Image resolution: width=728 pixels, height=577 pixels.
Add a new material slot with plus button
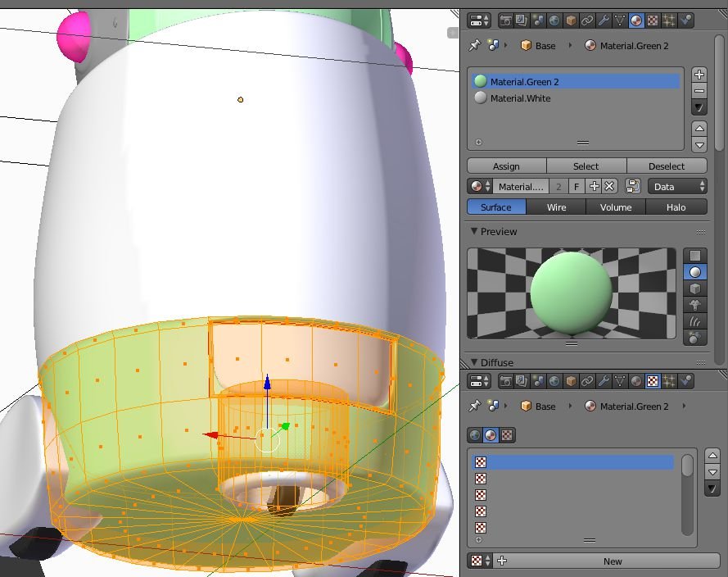point(699,75)
